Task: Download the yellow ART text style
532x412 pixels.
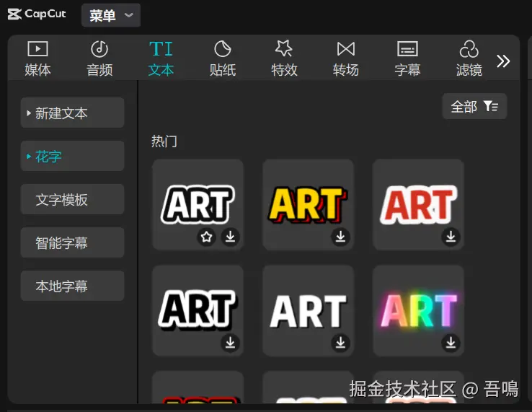Action: click(341, 237)
